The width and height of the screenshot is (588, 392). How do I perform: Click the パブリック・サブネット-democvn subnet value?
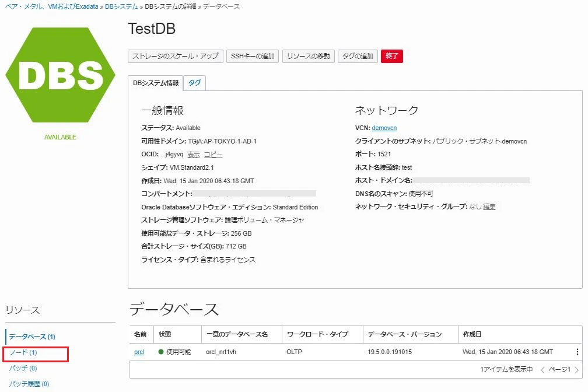(480, 141)
